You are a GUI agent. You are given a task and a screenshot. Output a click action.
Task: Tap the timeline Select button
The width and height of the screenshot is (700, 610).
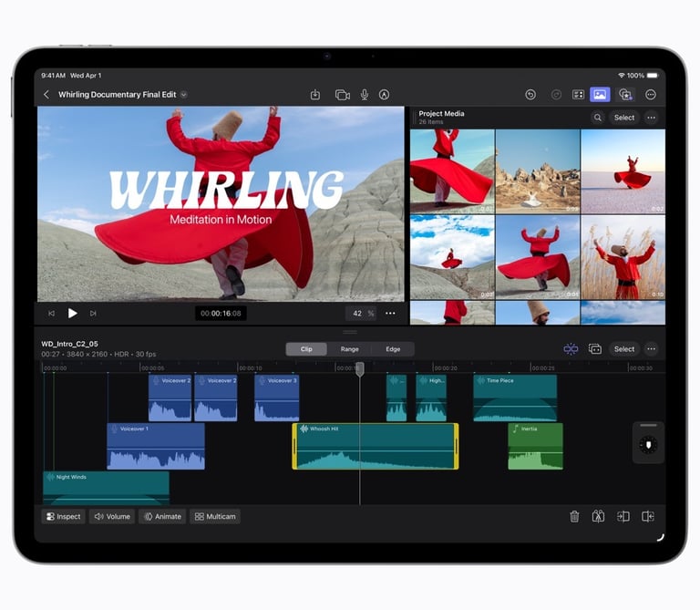624,349
